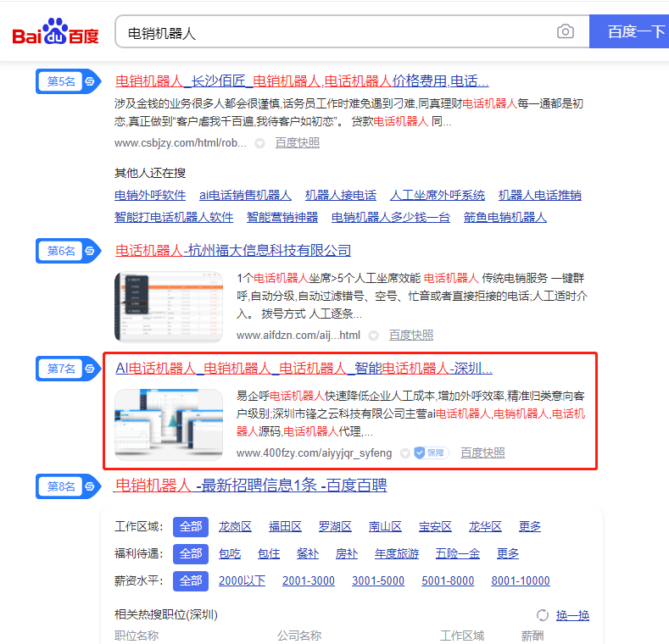Click the www.aifdzn.com/aij...html URL text

coord(298,336)
